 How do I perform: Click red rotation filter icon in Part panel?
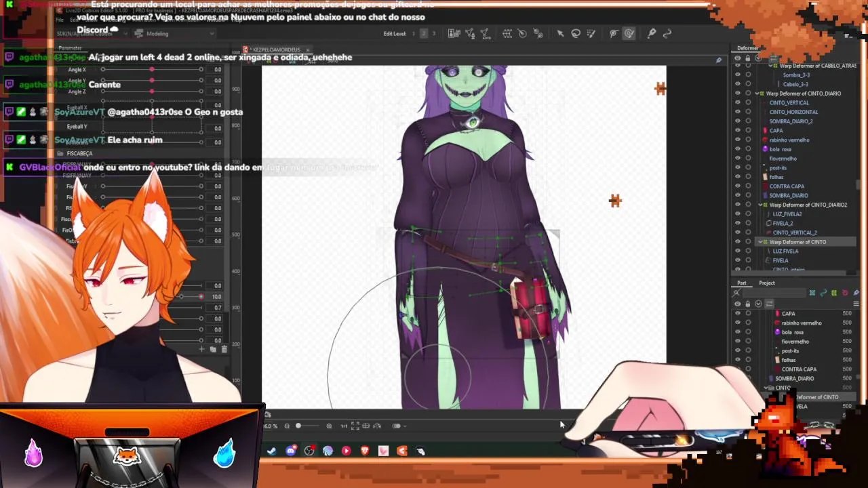pyautogui.click(x=845, y=293)
